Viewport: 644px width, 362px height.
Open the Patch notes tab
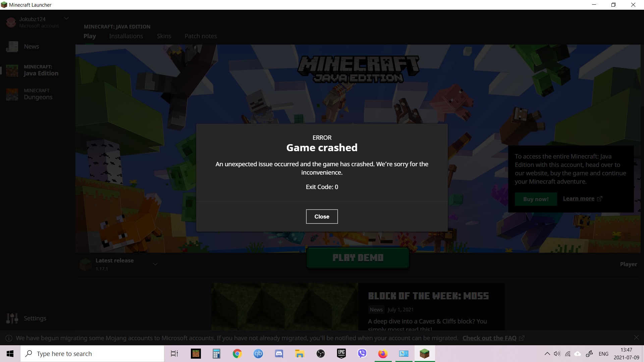point(201,36)
